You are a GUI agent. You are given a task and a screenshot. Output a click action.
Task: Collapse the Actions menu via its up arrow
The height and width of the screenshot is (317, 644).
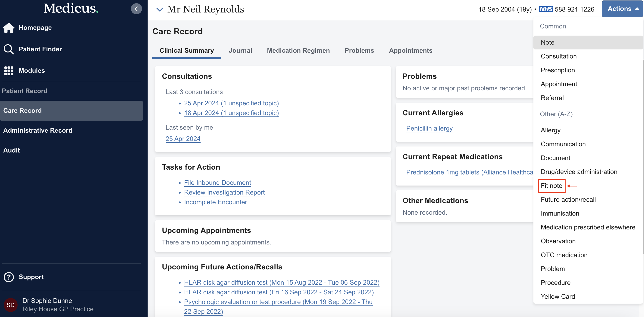(637, 9)
